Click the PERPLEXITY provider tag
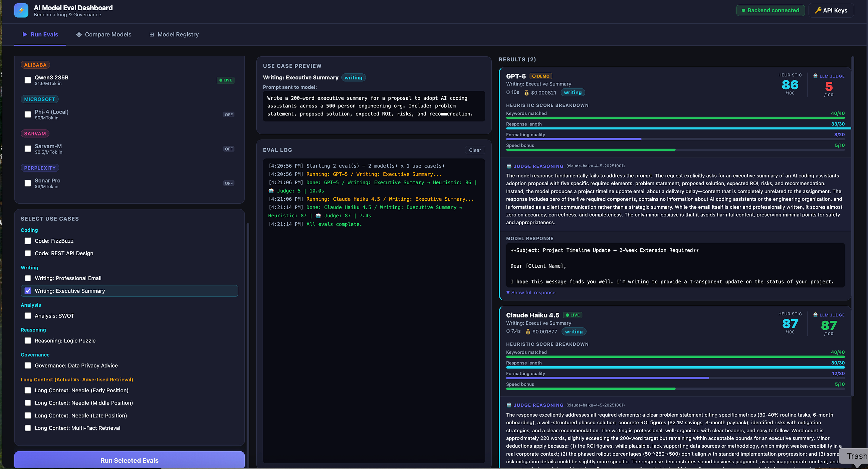The height and width of the screenshot is (469, 868). point(40,168)
